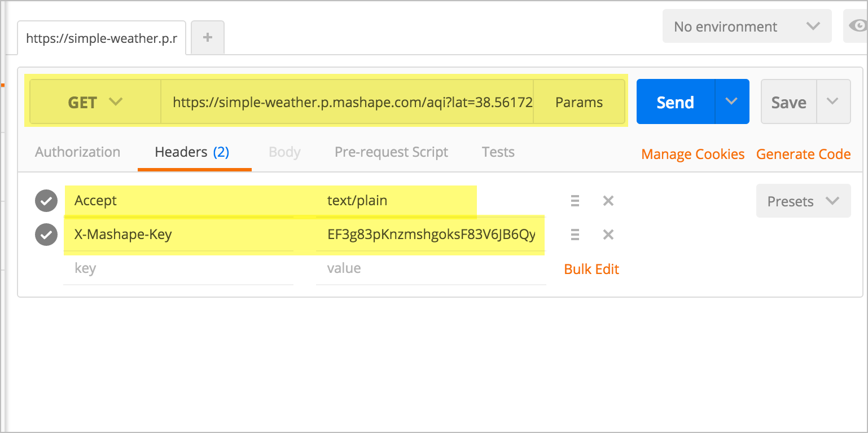The width and height of the screenshot is (868, 433).
Task: Click the blue Send button
Action: click(x=675, y=102)
